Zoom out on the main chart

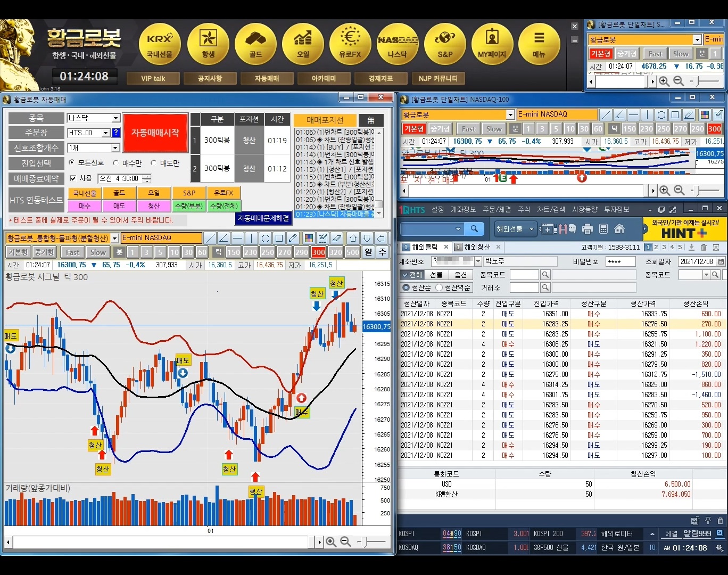345,541
